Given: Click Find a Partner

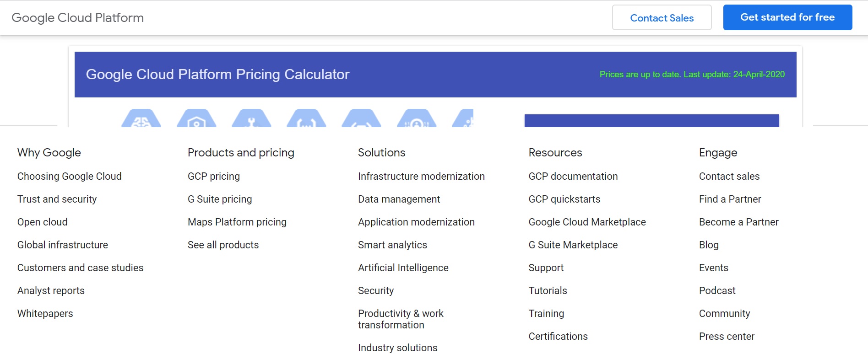Looking at the screenshot, I should click(x=730, y=199).
